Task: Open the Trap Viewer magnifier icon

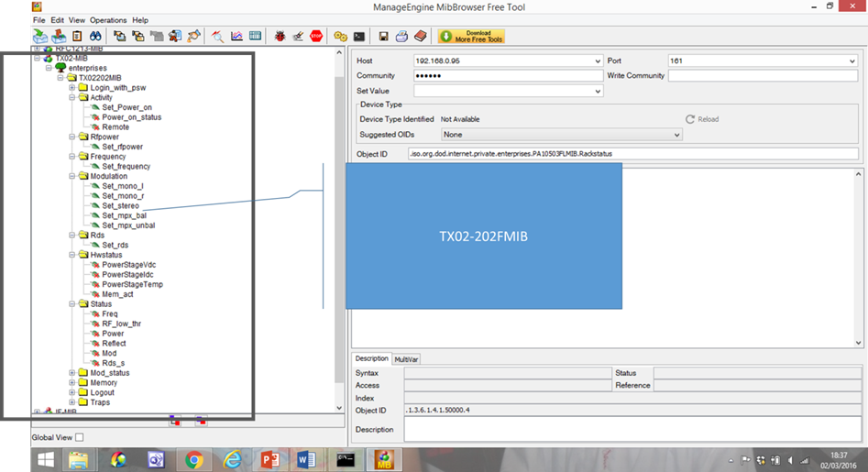Action: (217, 37)
